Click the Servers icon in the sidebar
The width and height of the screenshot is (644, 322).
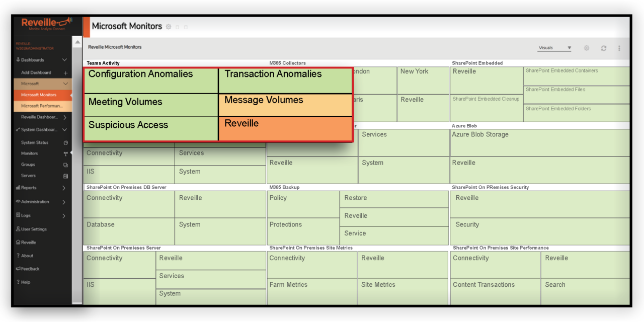(65, 176)
